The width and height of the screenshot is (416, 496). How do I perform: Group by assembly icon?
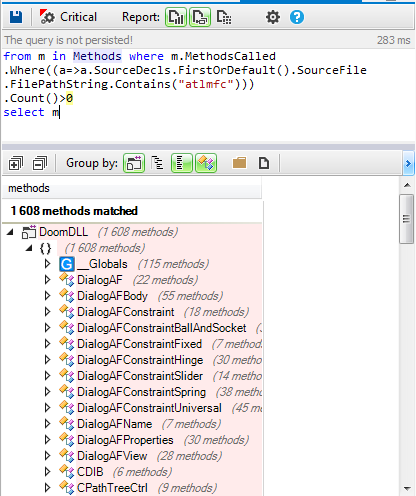134,163
